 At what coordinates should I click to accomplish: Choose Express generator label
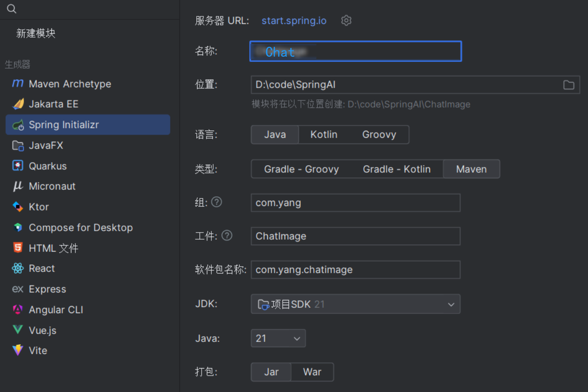click(47, 289)
